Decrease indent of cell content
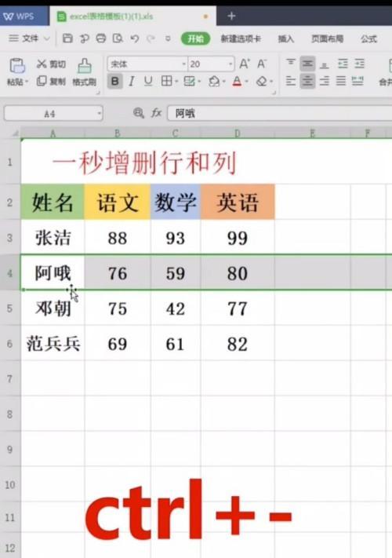 [x=343, y=64]
